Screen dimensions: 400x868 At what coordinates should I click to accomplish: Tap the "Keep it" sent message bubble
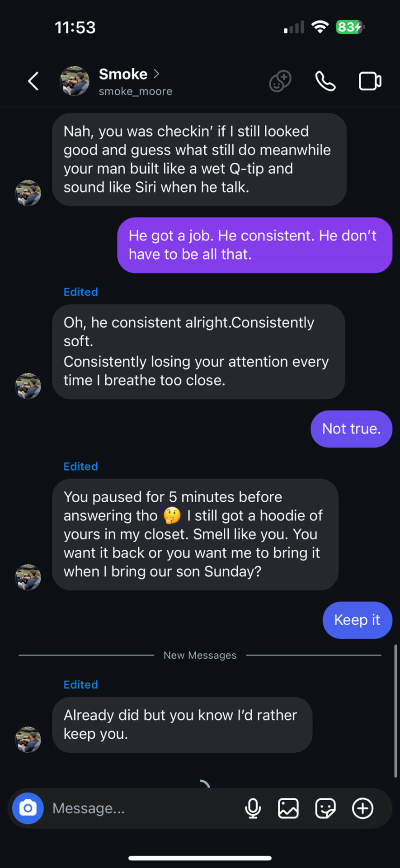click(358, 620)
